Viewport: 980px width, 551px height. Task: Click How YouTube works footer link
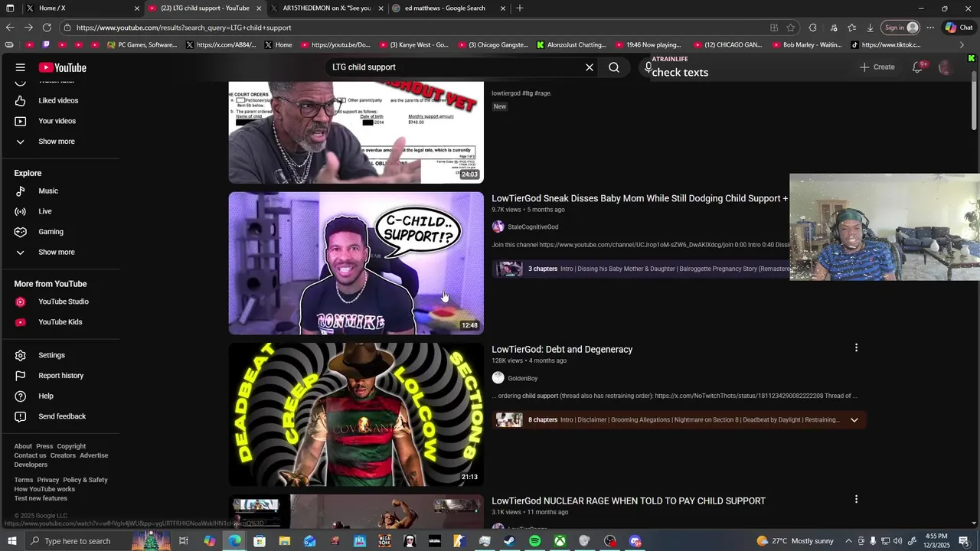click(44, 489)
